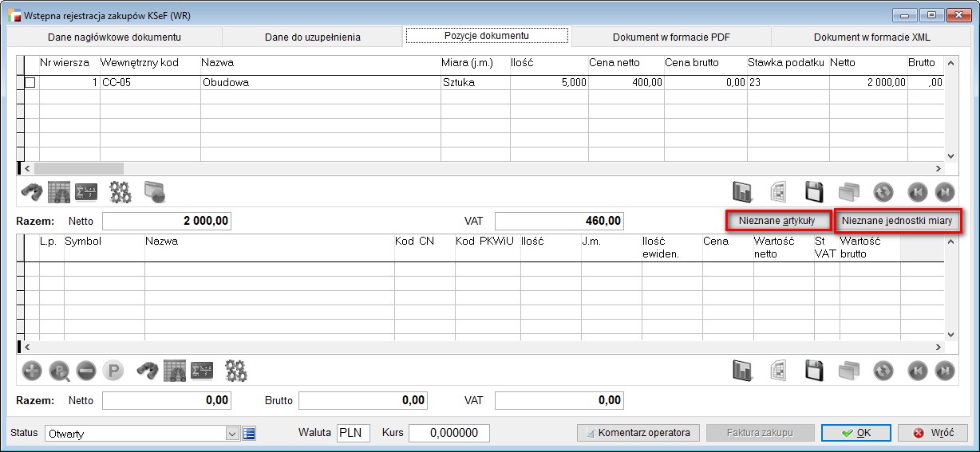
Task: Click the upper floppy disk save icon
Action: pos(813,191)
